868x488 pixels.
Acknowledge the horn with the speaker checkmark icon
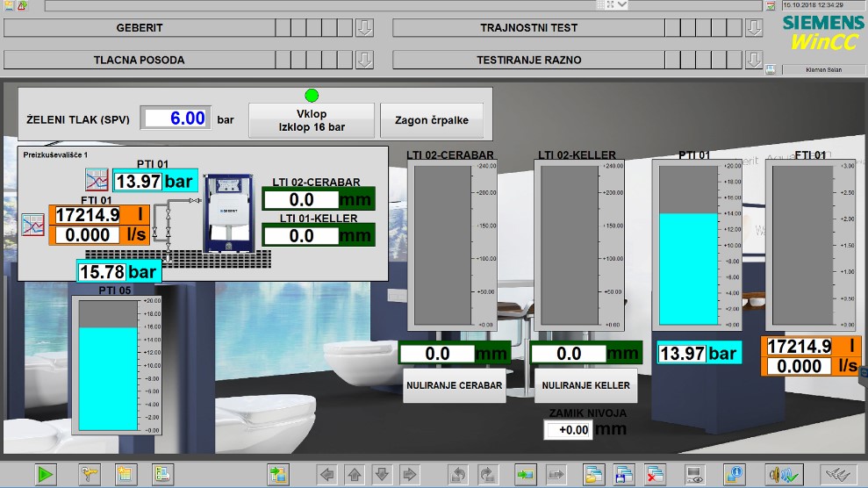783,474
